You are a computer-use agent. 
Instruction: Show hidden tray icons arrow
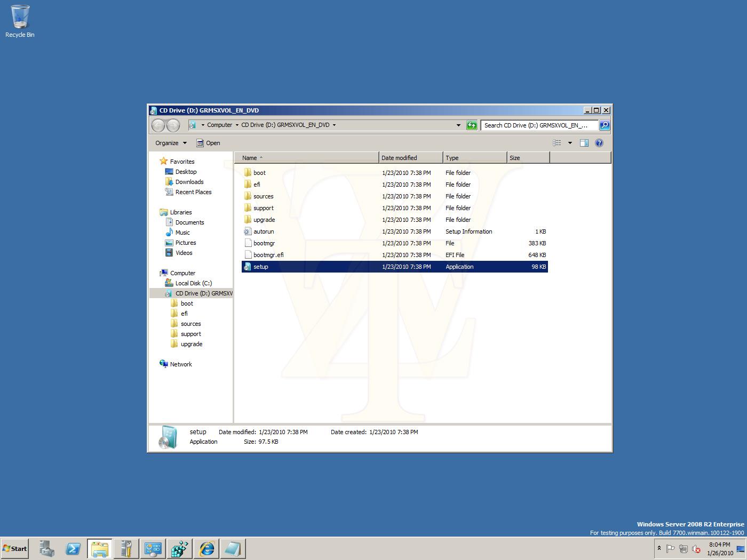point(659,548)
